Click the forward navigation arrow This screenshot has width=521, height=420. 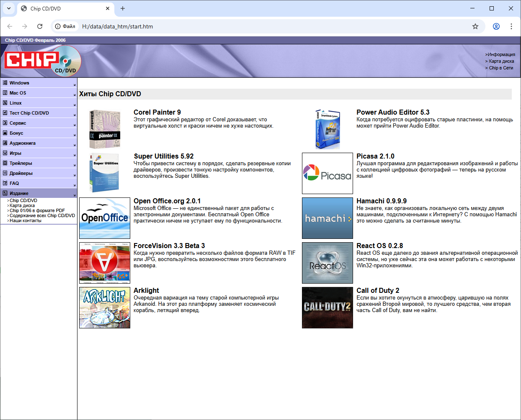(x=25, y=26)
